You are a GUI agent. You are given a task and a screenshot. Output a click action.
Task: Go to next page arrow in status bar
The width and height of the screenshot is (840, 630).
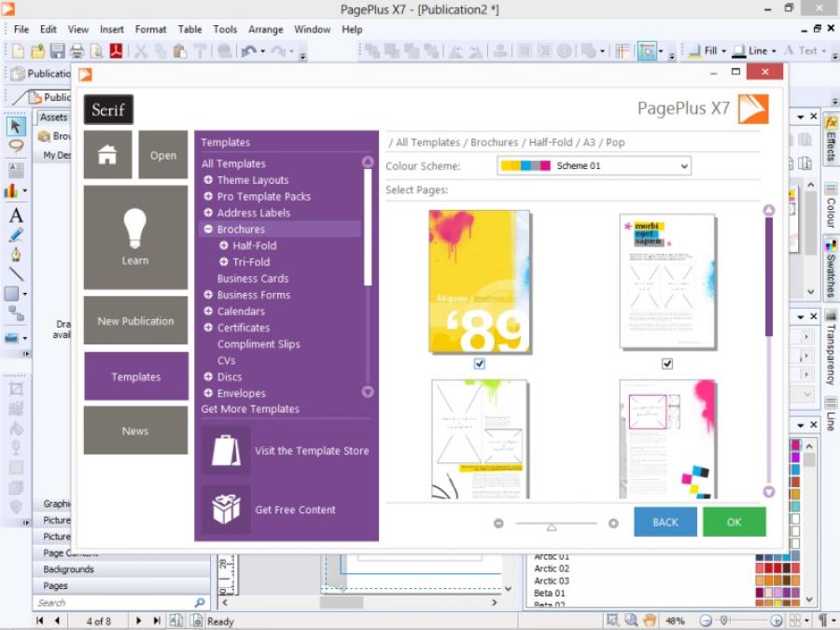click(x=138, y=621)
